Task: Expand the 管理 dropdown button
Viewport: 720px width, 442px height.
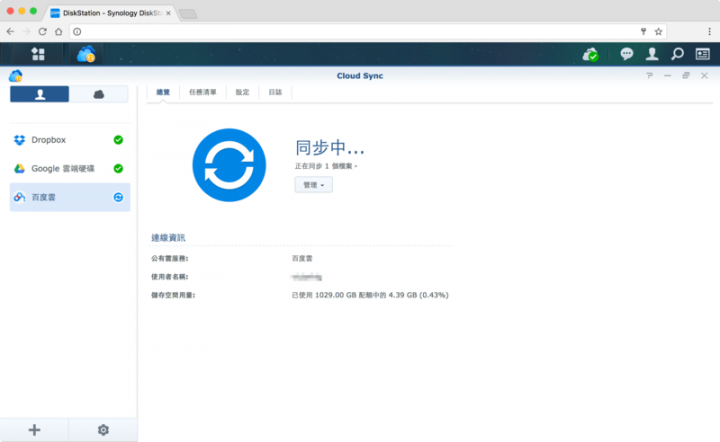Action: [x=314, y=185]
